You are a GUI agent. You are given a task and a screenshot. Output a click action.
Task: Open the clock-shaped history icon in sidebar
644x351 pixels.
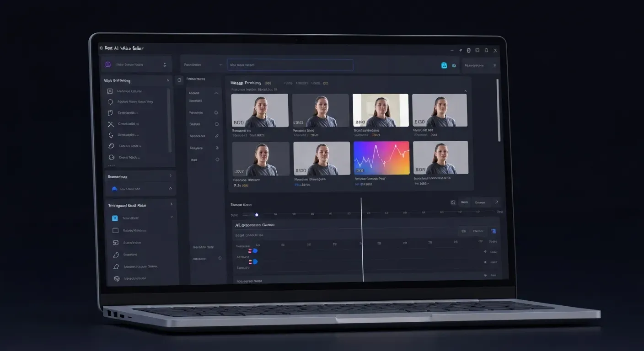(111, 157)
